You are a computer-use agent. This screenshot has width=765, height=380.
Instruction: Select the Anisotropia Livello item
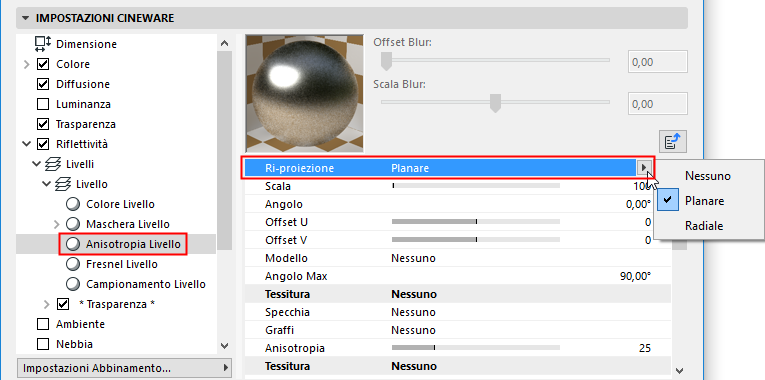tap(133, 244)
